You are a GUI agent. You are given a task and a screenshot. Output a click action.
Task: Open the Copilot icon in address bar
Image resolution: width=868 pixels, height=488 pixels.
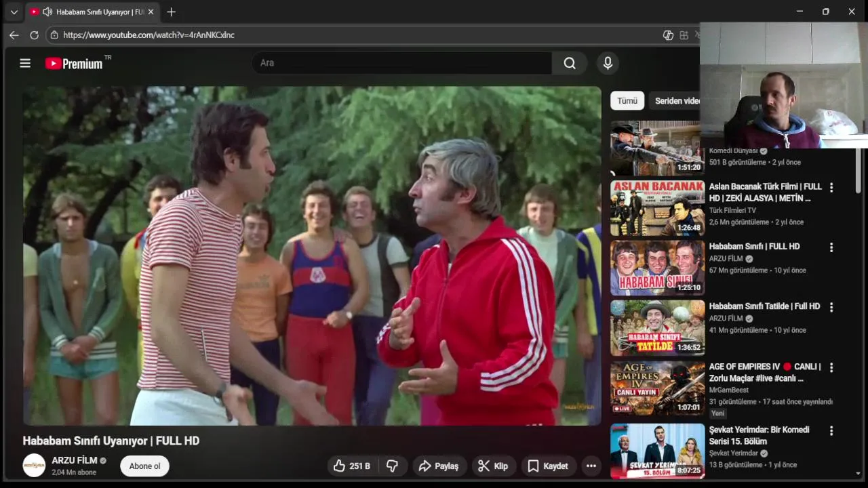pos(668,35)
